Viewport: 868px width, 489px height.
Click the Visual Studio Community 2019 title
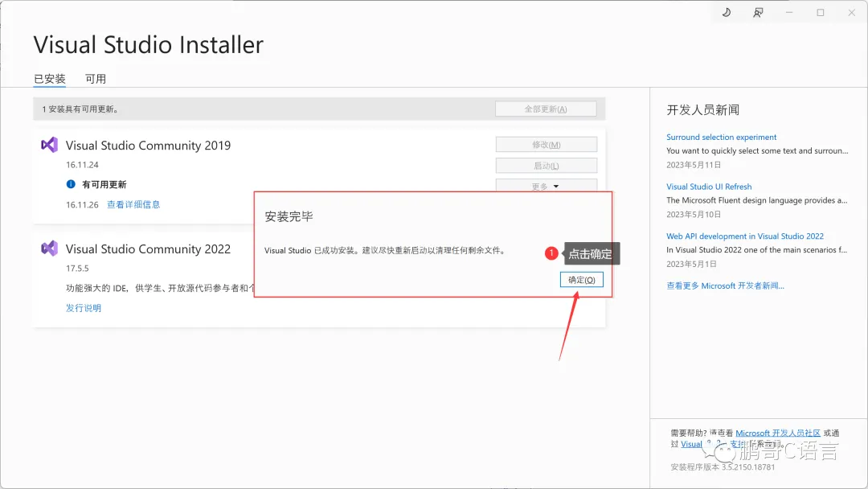coord(149,145)
